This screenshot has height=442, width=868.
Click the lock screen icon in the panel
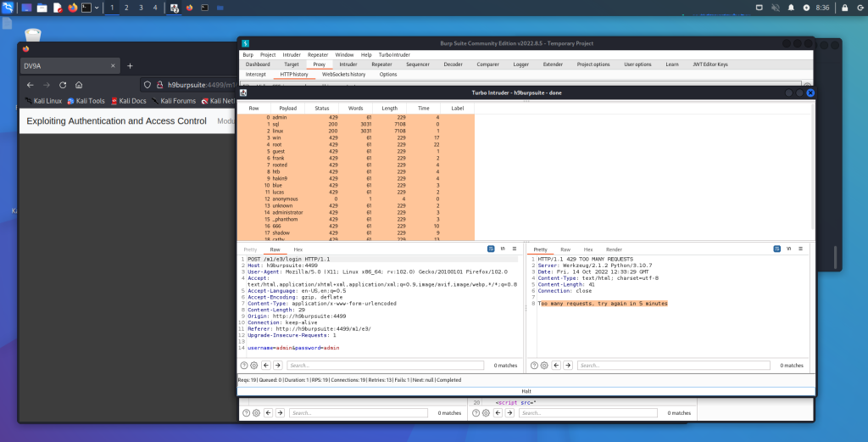coord(845,8)
